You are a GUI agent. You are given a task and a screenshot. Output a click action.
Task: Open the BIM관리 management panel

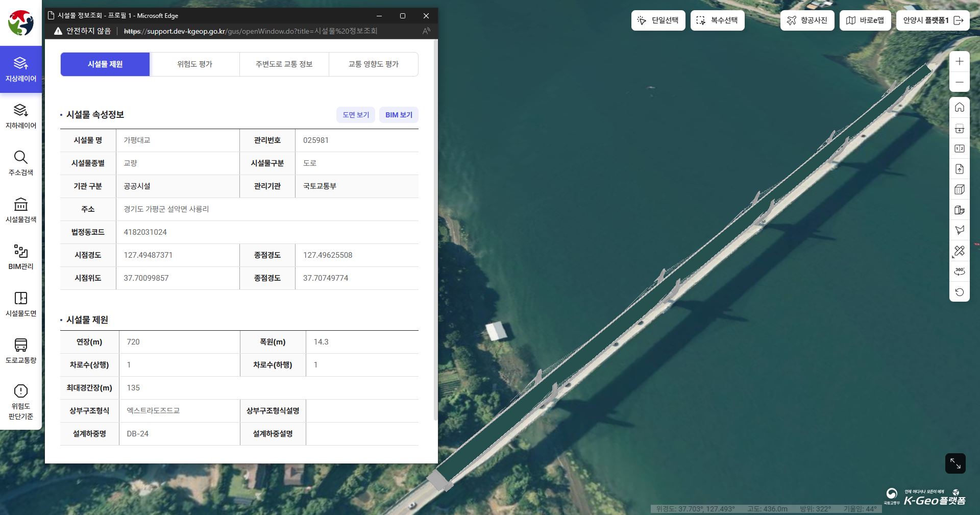(x=20, y=257)
